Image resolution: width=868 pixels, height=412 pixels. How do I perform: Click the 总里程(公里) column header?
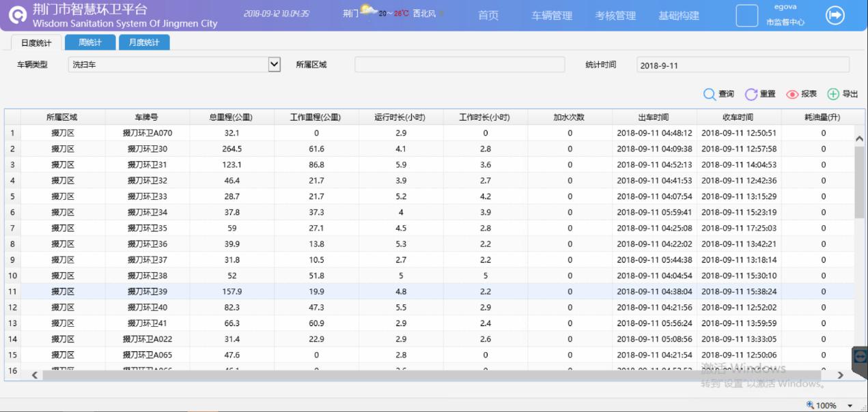[x=232, y=117]
